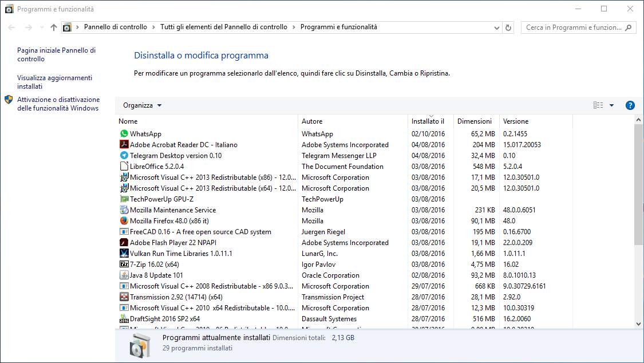Click the Transmission 2.92 icon
The height and width of the screenshot is (363, 644).
124,297
